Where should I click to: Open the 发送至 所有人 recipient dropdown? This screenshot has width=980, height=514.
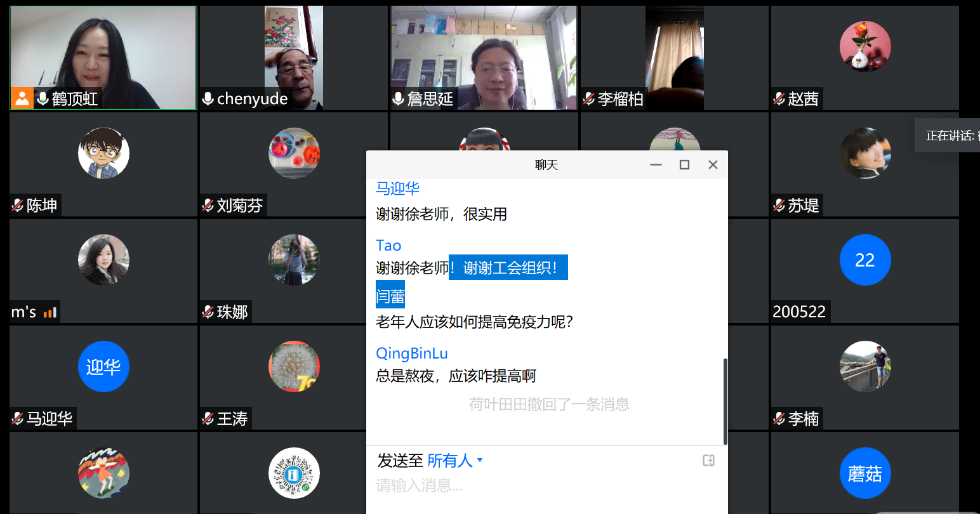point(454,460)
